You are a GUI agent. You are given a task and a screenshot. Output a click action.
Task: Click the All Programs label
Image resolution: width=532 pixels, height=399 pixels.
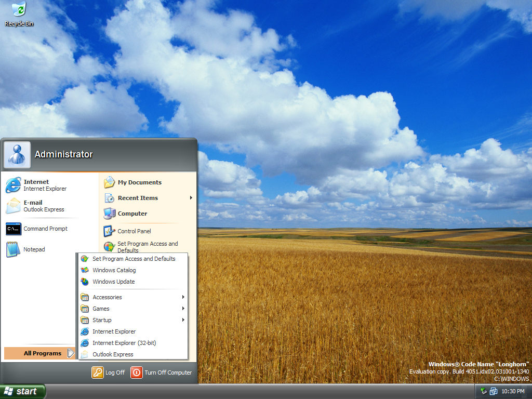pyautogui.click(x=43, y=353)
